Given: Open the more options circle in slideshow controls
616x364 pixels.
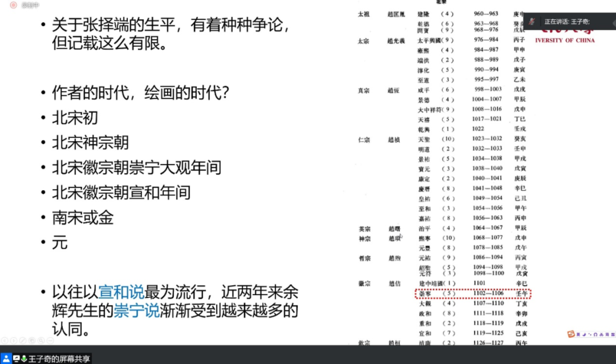Looking at the screenshot, I should [50, 340].
